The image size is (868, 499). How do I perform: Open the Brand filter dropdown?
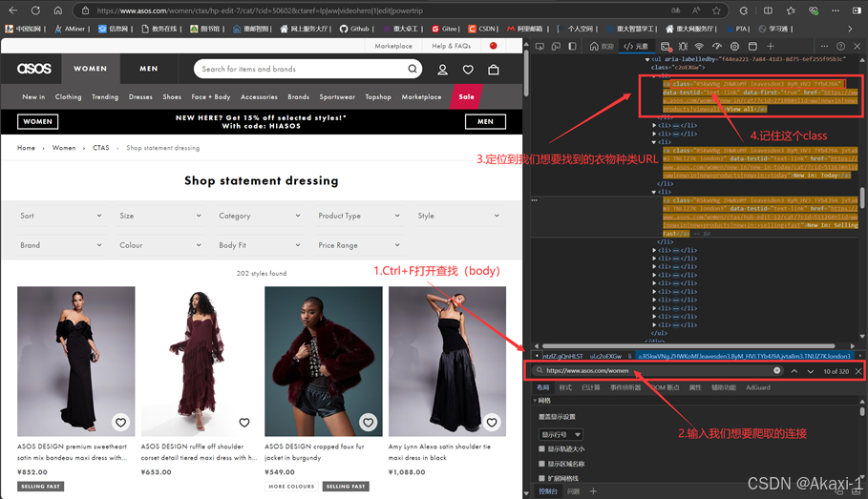coord(61,245)
